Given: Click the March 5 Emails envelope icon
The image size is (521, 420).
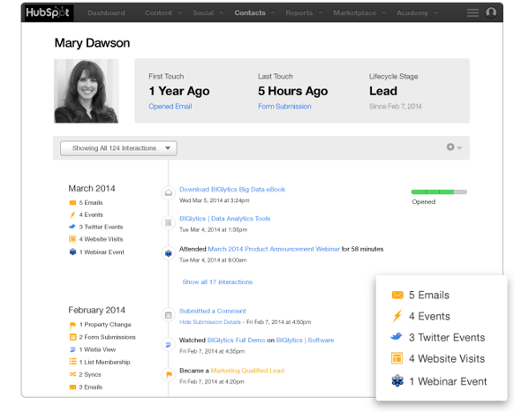Looking at the screenshot, I should pos(72,203).
